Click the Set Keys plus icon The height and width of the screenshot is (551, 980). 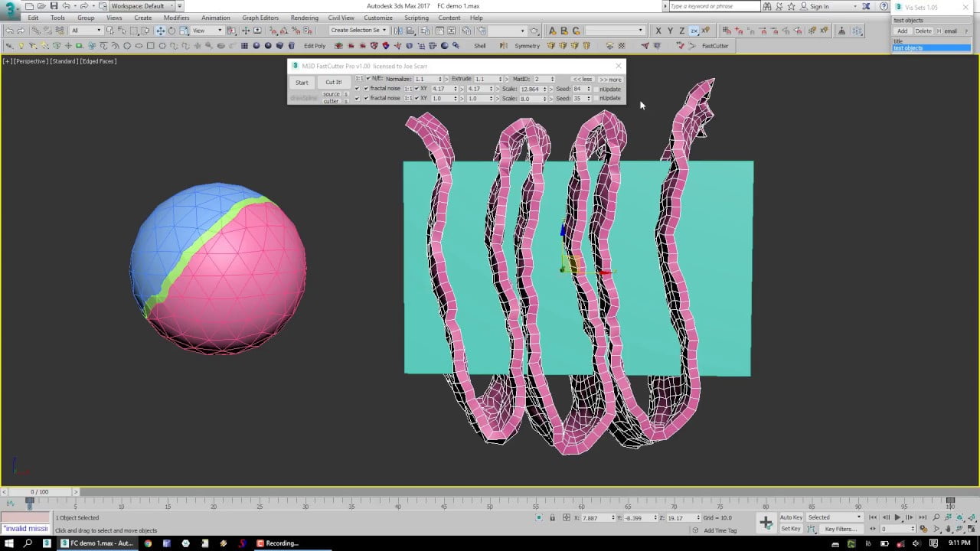(x=766, y=523)
